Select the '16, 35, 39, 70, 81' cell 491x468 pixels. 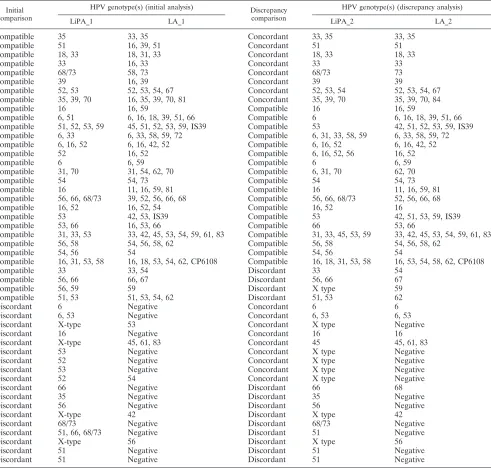[x=157, y=100]
